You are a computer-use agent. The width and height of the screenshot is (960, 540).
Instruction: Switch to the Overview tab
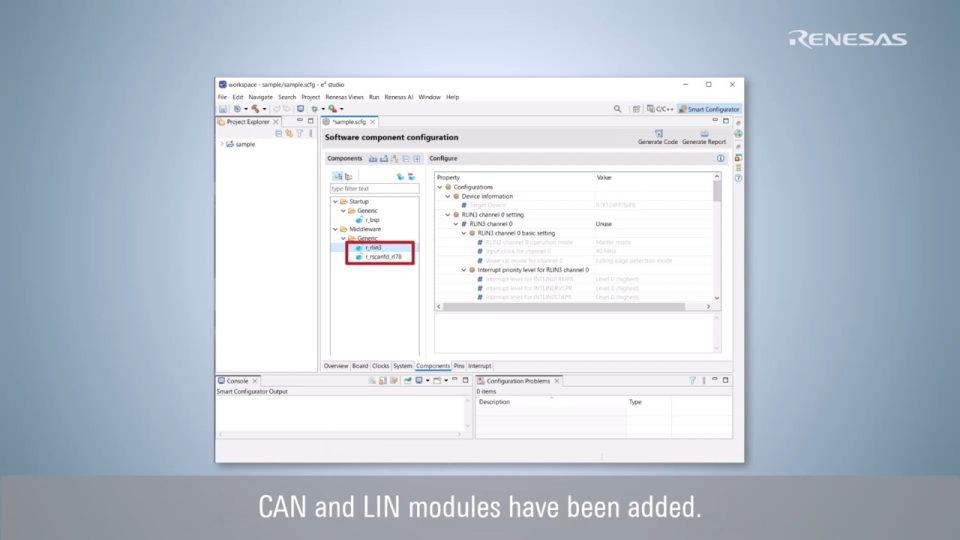pyautogui.click(x=336, y=366)
